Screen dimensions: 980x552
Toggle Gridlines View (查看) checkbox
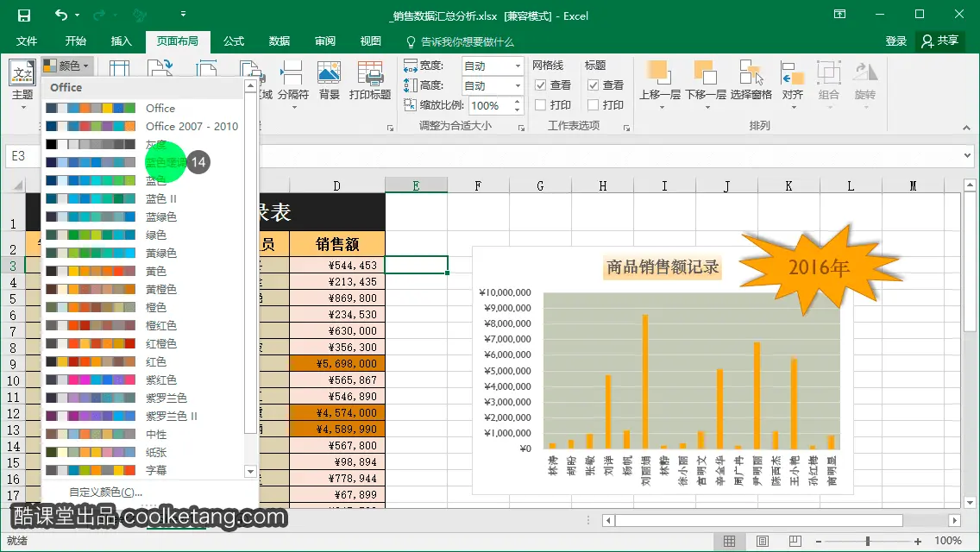coord(541,85)
